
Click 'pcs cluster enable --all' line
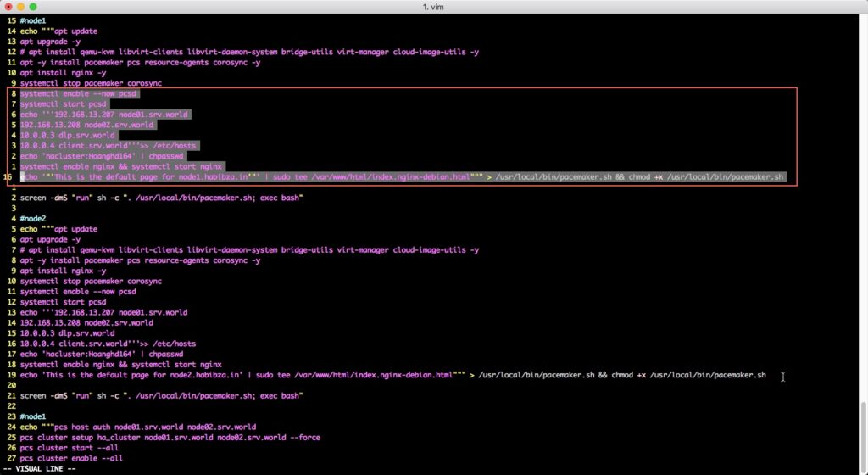click(x=72, y=458)
